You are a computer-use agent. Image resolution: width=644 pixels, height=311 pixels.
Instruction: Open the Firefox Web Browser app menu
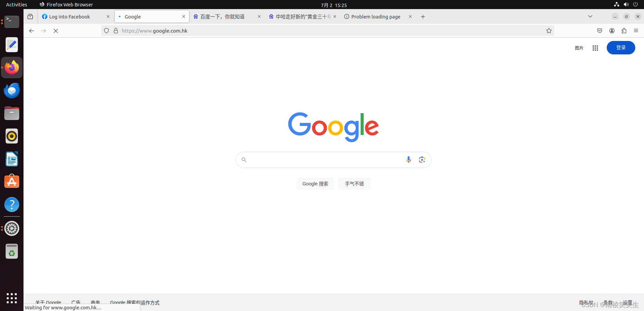66,4
